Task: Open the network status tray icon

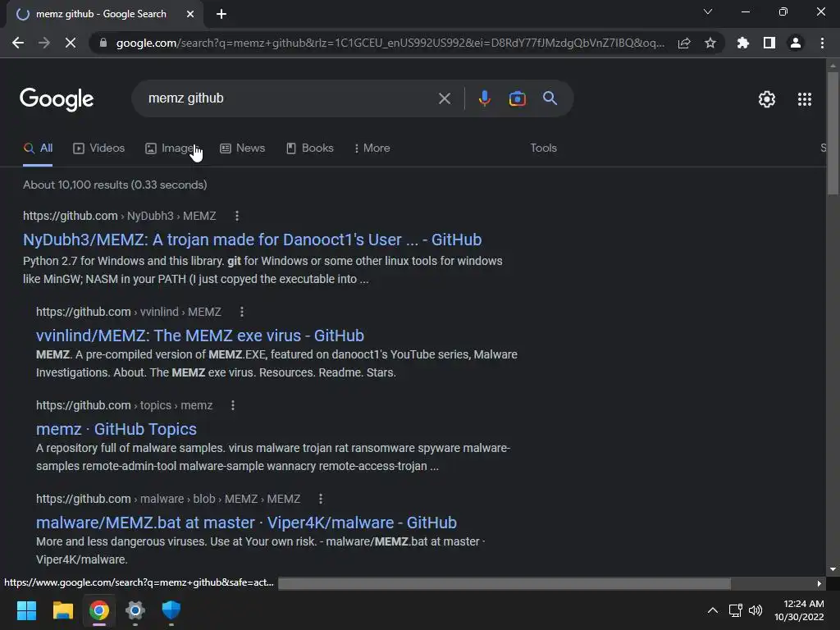Action: (x=736, y=610)
